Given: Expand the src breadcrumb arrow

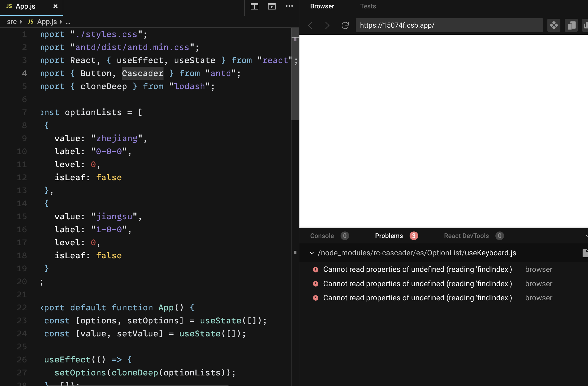Looking at the screenshot, I should coord(21,22).
